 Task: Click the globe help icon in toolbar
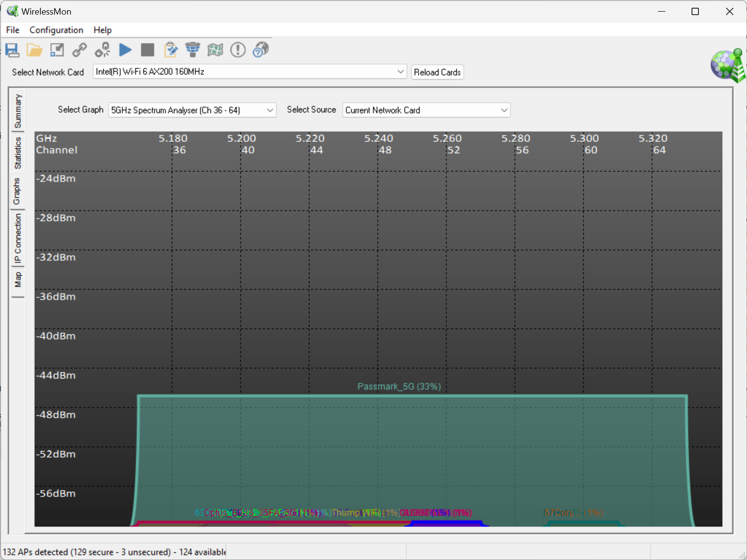pos(261,50)
